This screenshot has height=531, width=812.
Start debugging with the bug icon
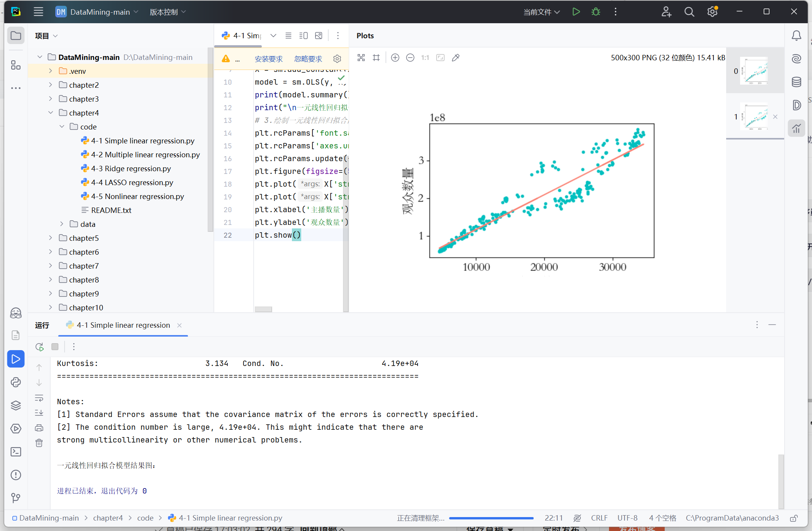[595, 12]
